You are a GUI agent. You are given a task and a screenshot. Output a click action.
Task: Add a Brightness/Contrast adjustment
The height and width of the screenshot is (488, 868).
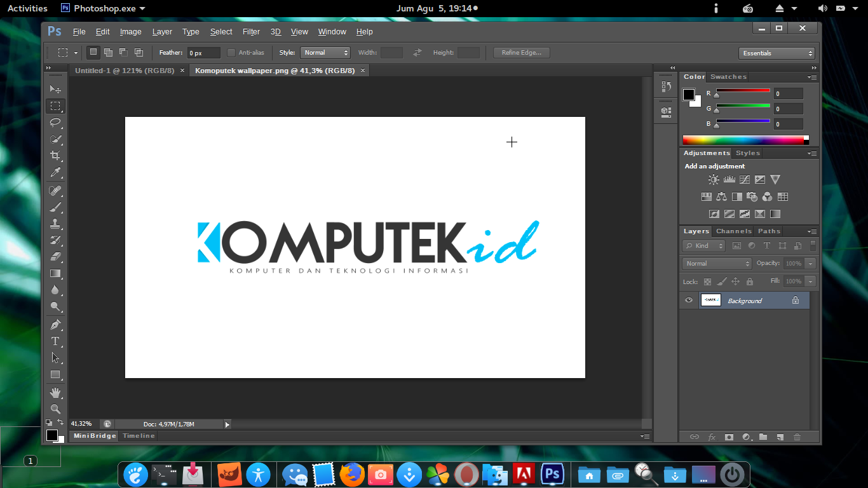click(714, 180)
